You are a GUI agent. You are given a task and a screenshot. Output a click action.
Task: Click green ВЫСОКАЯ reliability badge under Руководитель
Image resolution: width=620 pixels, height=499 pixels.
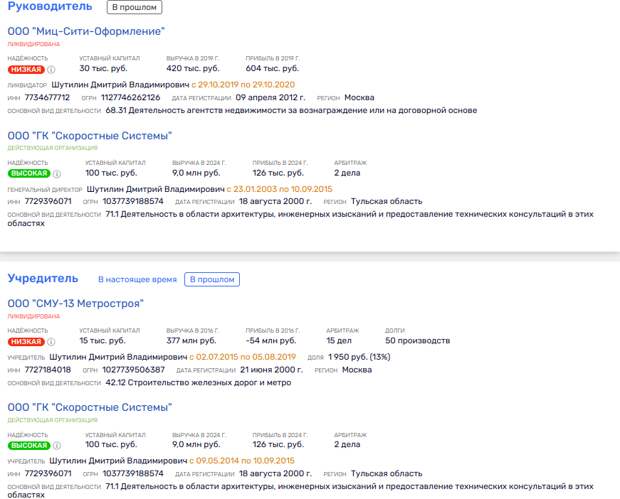tap(29, 174)
